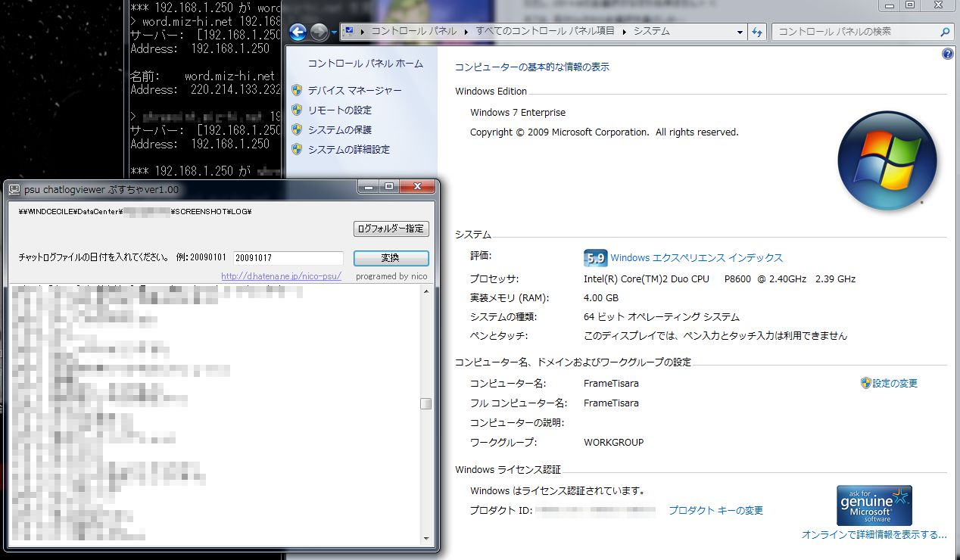Click the 5.9 experience index score badge
The width and height of the screenshot is (960, 560).
pyautogui.click(x=595, y=258)
